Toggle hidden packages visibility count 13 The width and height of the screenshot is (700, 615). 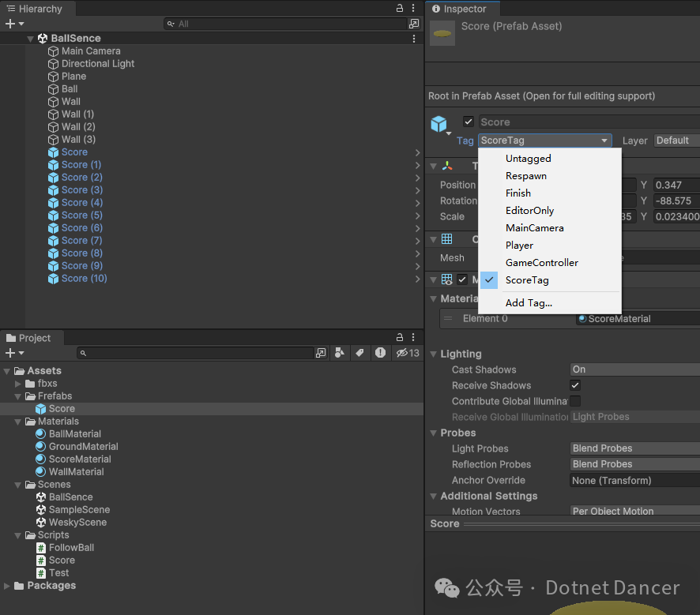[x=408, y=353]
